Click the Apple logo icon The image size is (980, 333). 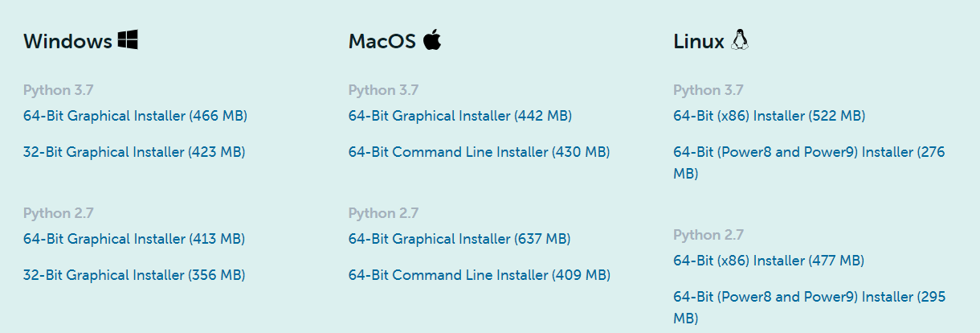(432, 40)
